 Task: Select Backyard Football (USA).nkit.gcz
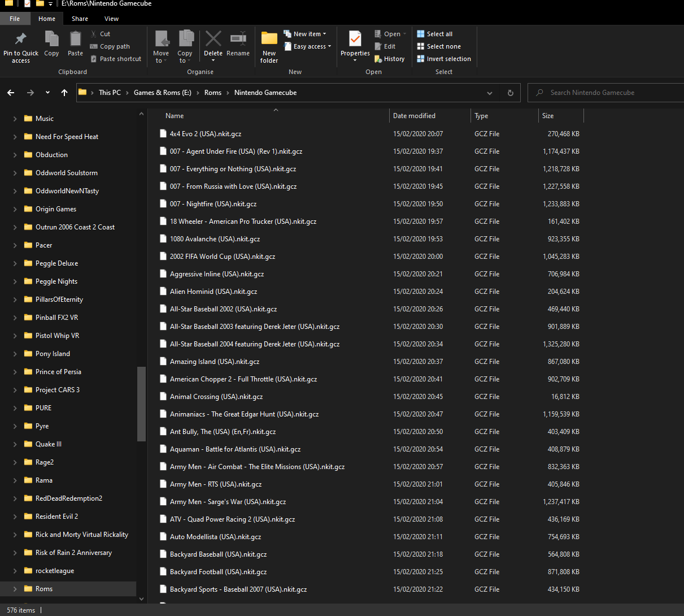click(218, 572)
